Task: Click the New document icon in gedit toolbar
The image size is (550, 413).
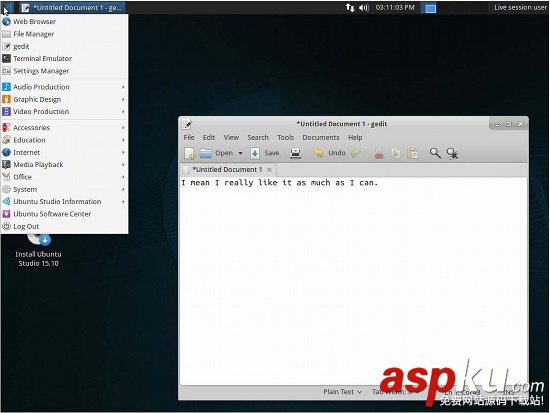Action: (190, 153)
